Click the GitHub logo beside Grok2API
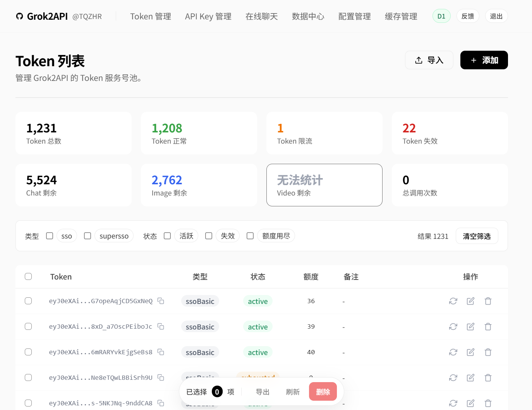 point(19,16)
